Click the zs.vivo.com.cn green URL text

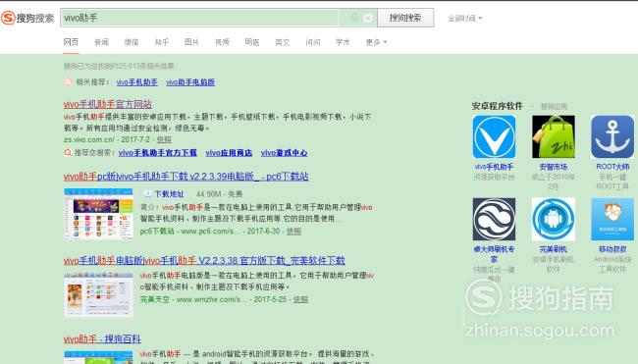click(x=89, y=139)
